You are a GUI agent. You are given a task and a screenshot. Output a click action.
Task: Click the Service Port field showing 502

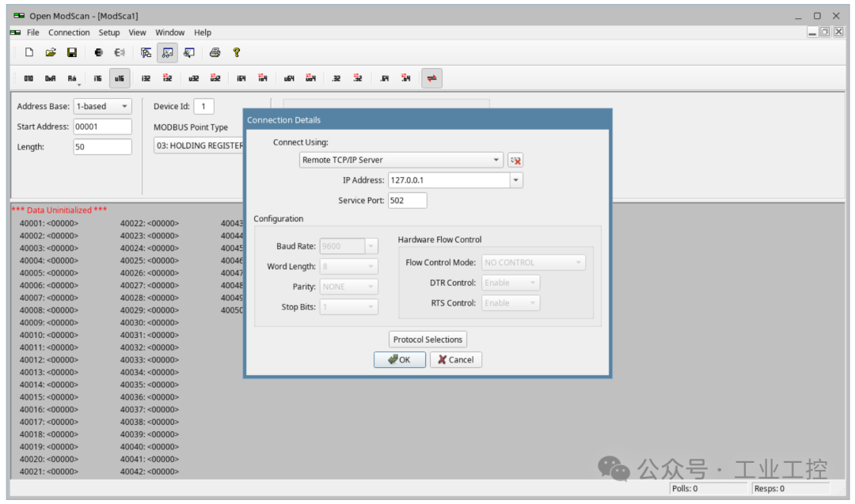coord(408,200)
